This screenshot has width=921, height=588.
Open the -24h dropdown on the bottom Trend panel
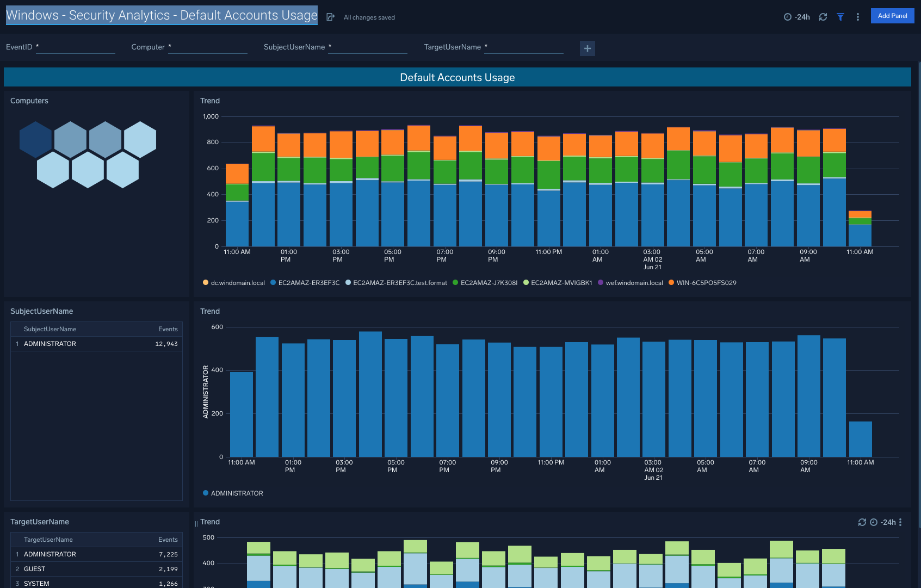click(x=887, y=522)
